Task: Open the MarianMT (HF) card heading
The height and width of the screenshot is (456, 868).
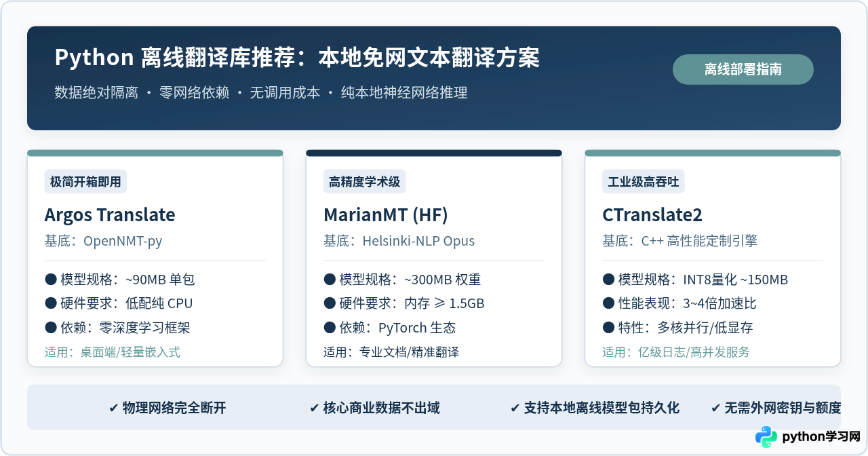Action: [x=386, y=215]
